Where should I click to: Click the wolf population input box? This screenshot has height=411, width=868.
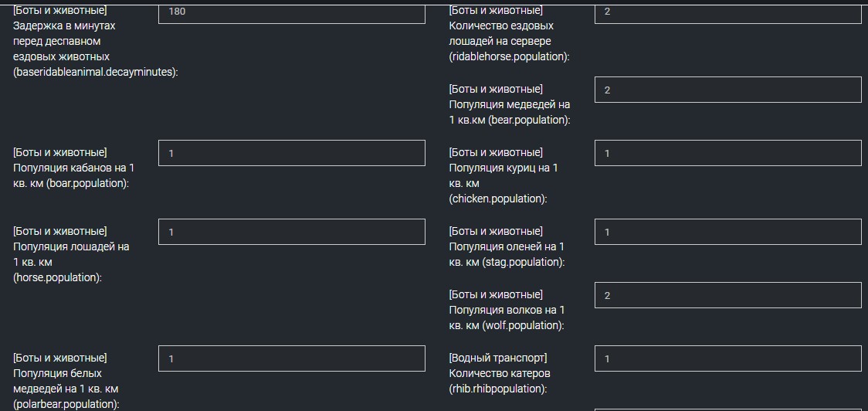click(x=727, y=295)
